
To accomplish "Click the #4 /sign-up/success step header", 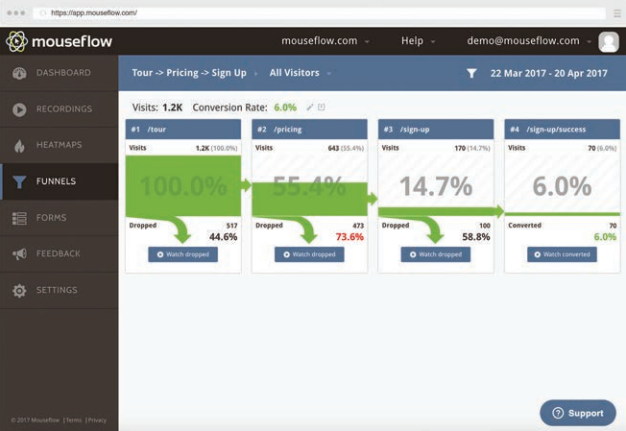I will [562, 129].
